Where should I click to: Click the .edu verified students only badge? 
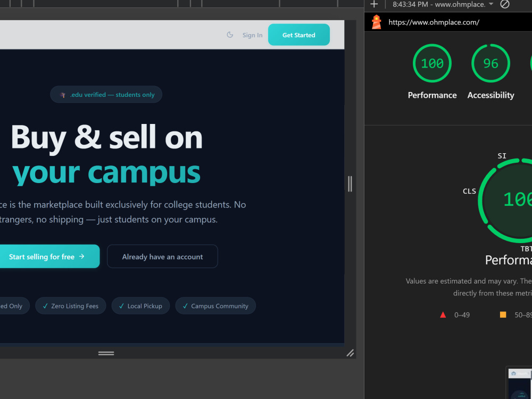coord(106,95)
